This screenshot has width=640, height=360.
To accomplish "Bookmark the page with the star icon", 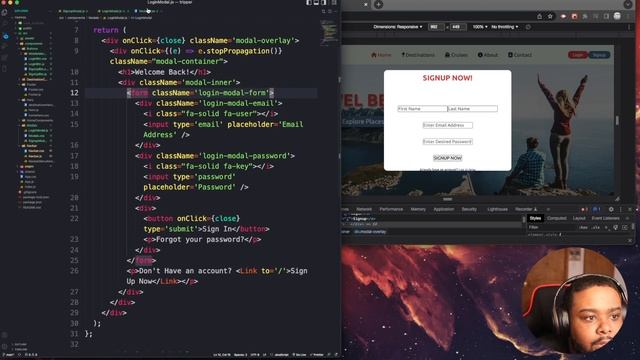I will [550, 16].
